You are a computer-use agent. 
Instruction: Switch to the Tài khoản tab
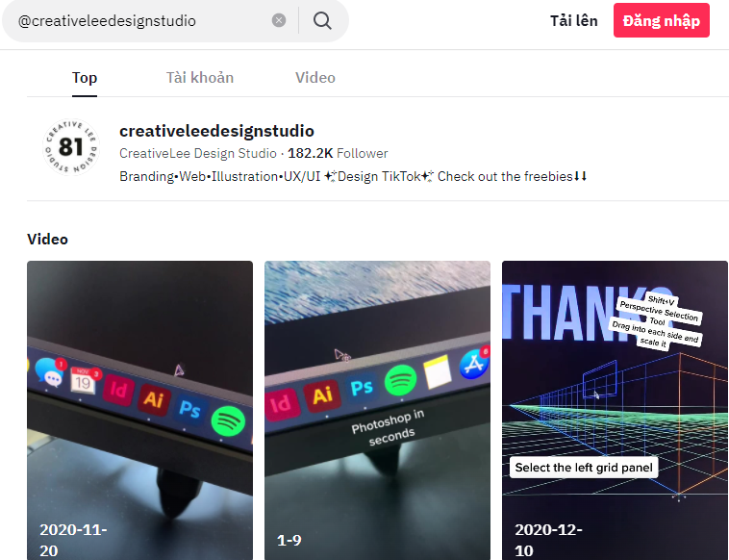(200, 77)
